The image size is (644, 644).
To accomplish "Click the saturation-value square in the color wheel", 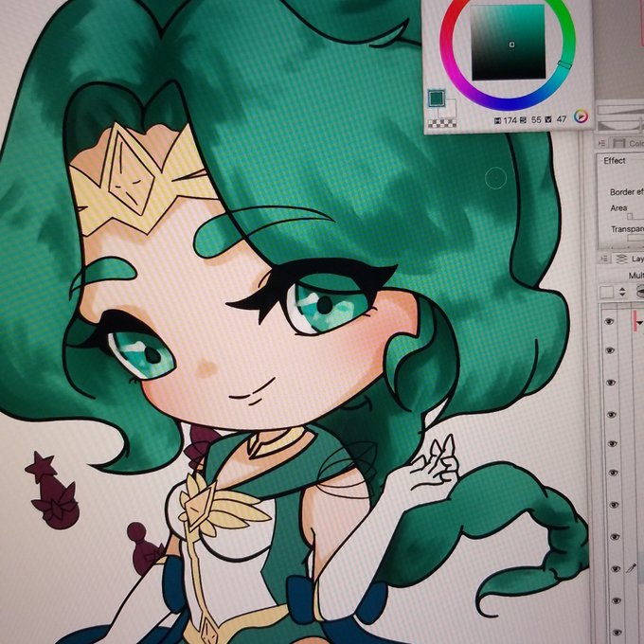I will pos(508,43).
